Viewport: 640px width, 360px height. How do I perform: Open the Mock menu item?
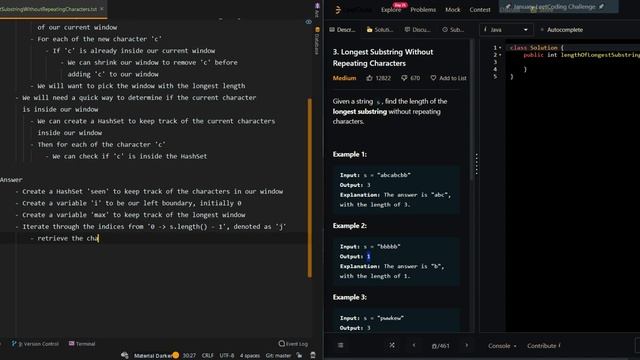[x=452, y=10]
